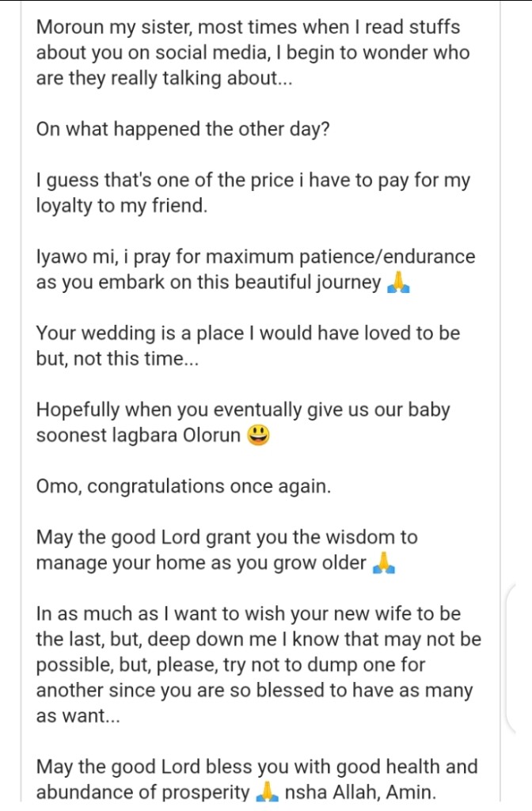Tap the praying hands emoji after "abundance of prosperity"
The height and width of the screenshot is (811, 532).
coord(268,792)
